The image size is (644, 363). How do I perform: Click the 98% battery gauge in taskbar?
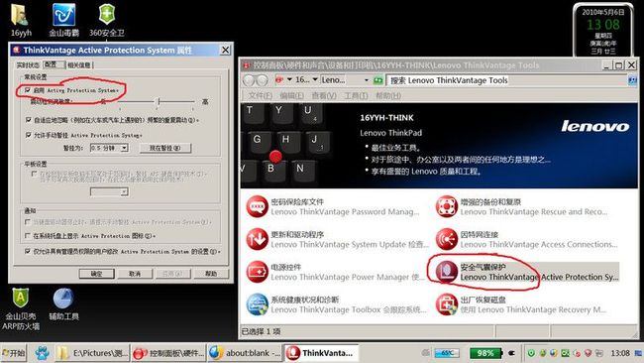coord(486,353)
